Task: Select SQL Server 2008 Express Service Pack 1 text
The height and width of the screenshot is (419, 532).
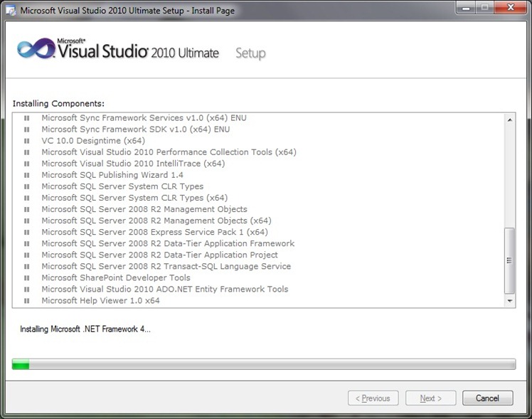Action: 154,233
